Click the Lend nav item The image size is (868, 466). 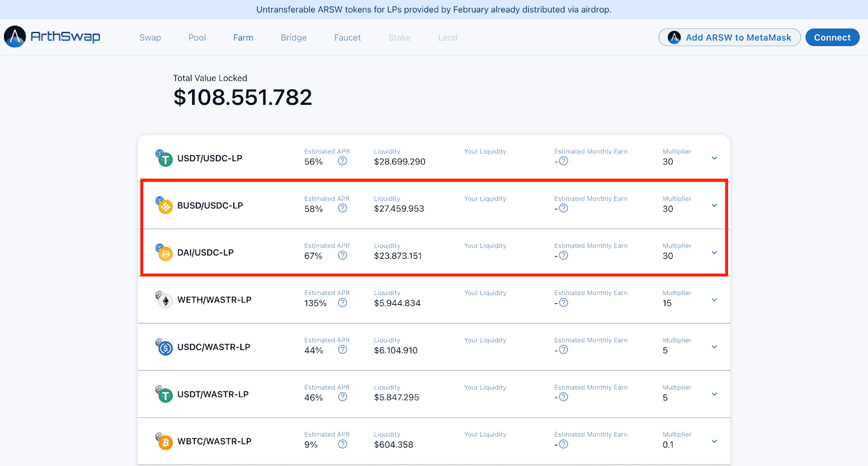pos(448,37)
